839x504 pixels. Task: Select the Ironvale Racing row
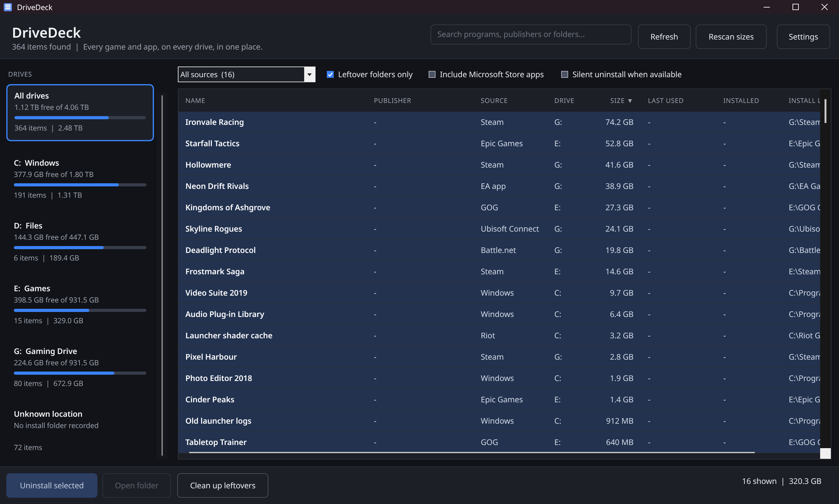point(499,122)
